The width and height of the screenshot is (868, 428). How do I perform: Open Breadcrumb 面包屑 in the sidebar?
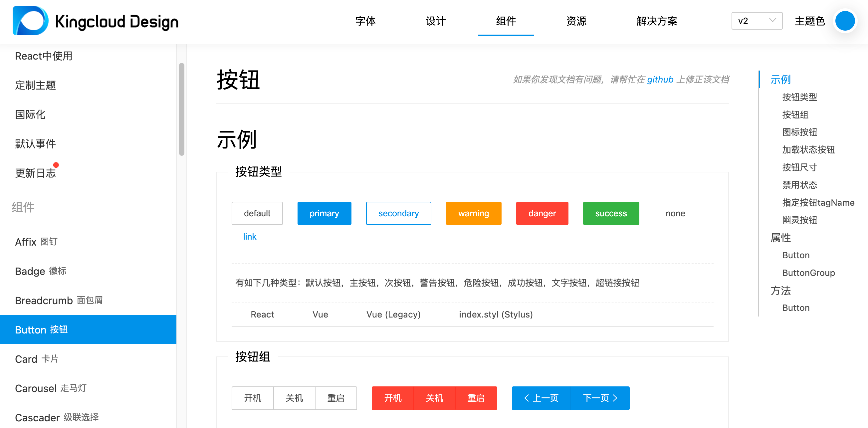coord(59,300)
